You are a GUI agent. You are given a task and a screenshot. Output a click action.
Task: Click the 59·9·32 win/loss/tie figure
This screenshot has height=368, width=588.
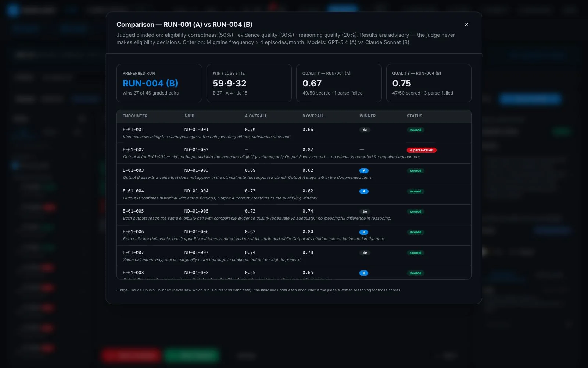point(230,83)
